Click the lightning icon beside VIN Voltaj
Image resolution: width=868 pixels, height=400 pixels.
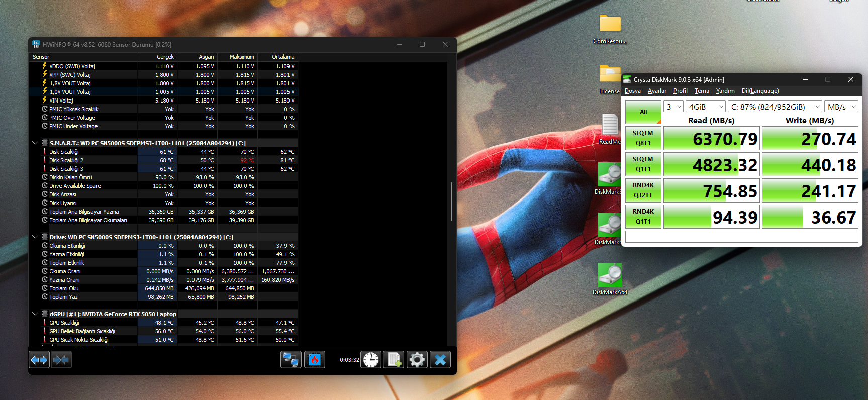[45, 100]
